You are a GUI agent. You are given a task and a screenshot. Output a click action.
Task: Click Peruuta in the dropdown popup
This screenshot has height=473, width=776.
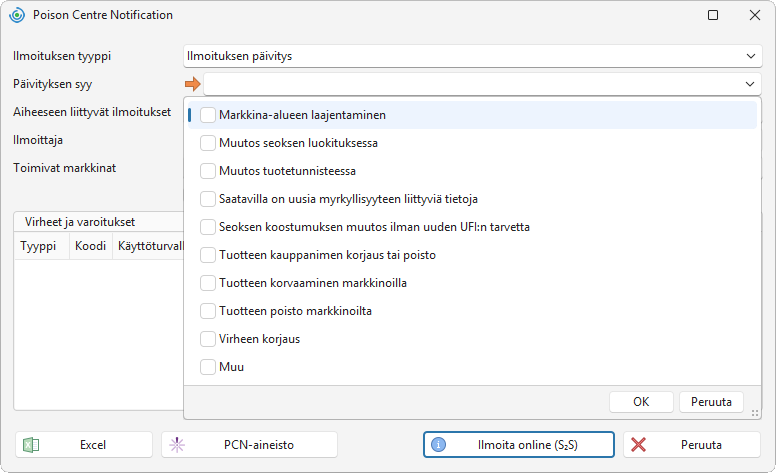coord(711,402)
